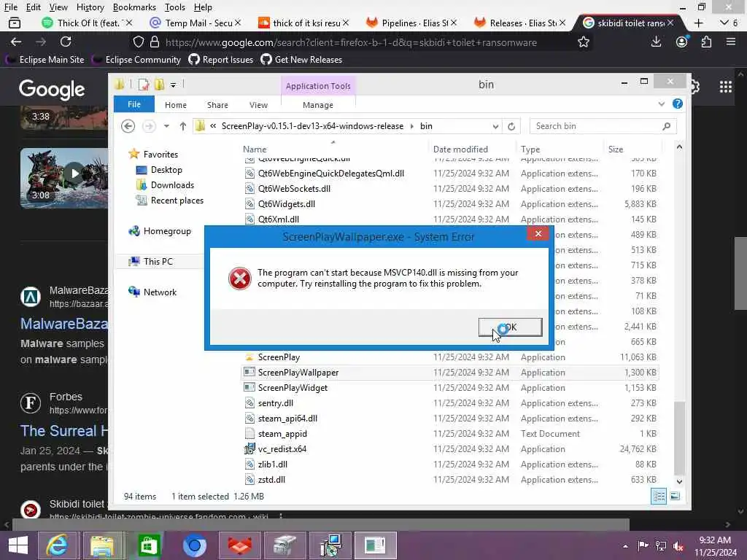Click Explorer forward navigation arrow
The width and height of the screenshot is (747, 560).
click(x=149, y=126)
